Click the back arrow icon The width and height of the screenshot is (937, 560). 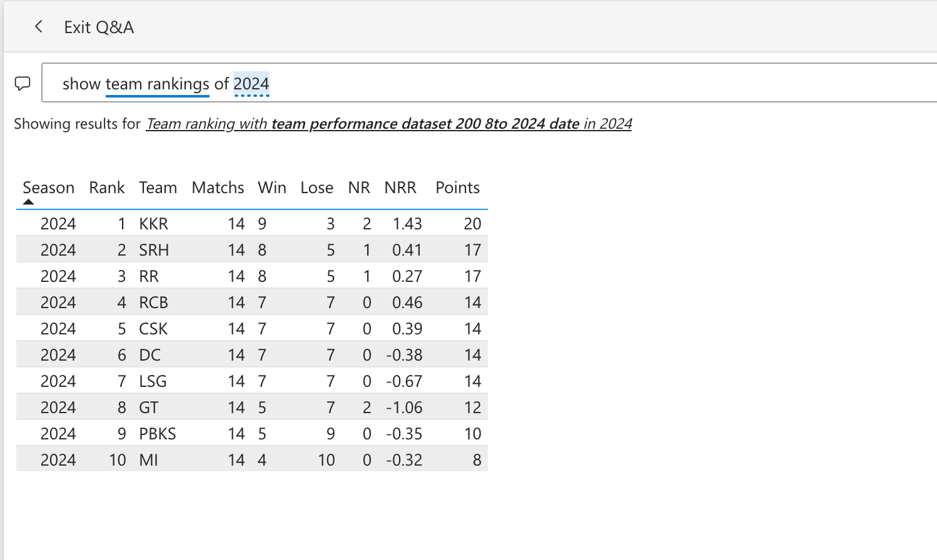(39, 26)
